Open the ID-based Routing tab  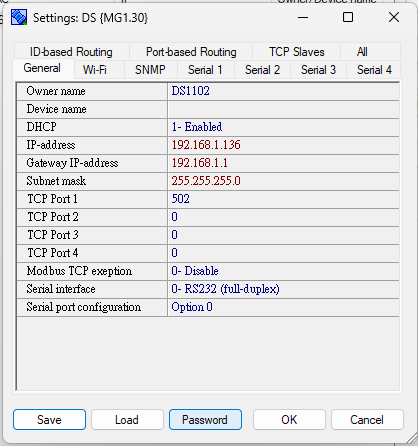coord(71,52)
